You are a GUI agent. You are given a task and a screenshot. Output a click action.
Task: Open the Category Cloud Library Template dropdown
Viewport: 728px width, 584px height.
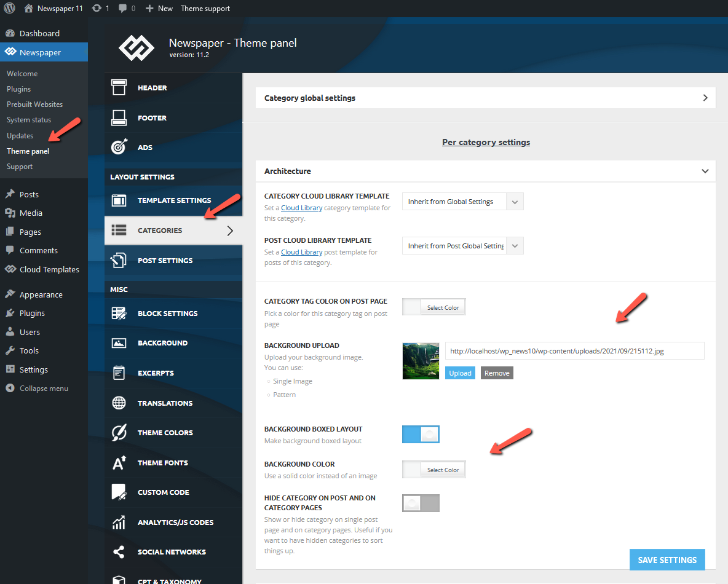tap(462, 202)
